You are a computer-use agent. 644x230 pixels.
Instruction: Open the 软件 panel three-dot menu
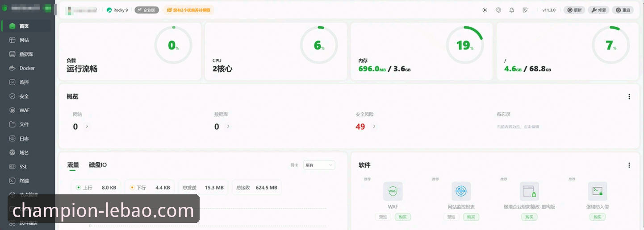tap(629, 165)
